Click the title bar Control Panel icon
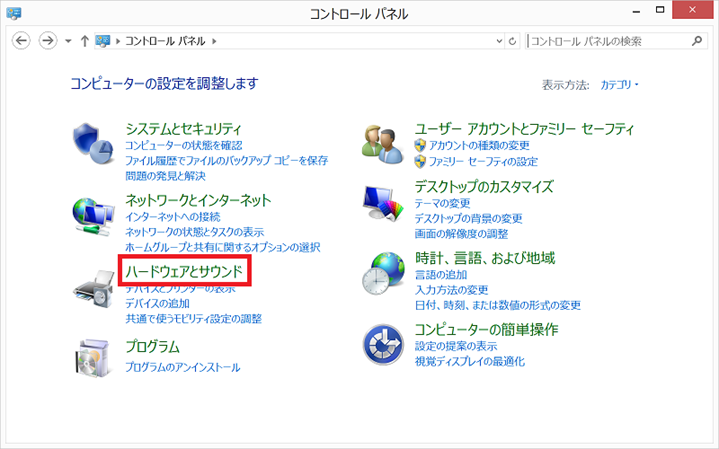This screenshot has width=719, height=449. tap(14, 13)
